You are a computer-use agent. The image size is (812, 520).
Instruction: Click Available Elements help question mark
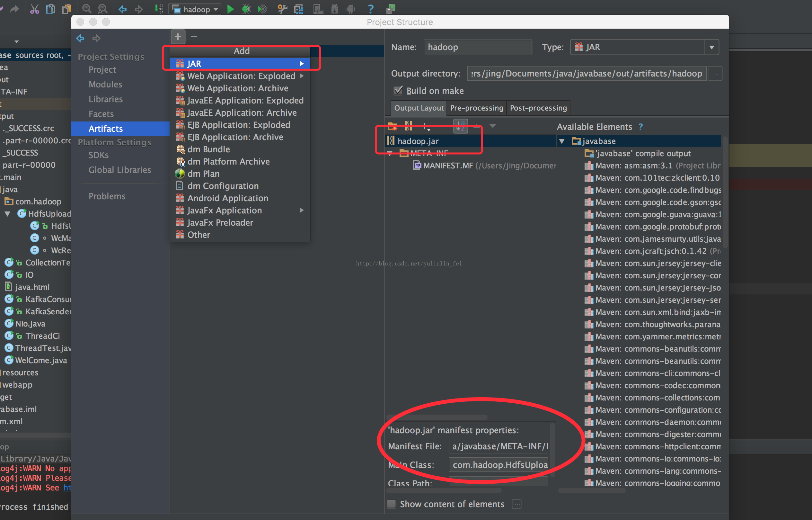tap(640, 127)
